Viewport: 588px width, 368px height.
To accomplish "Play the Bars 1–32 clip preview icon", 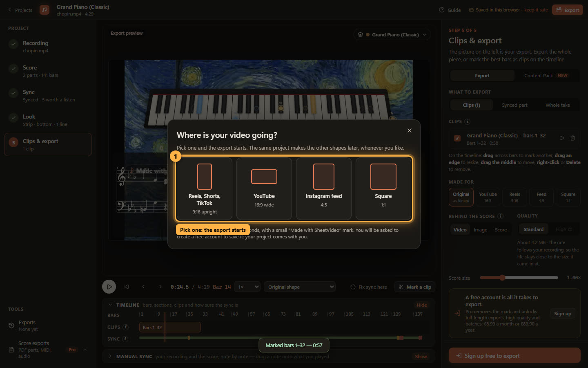I will 561,138.
